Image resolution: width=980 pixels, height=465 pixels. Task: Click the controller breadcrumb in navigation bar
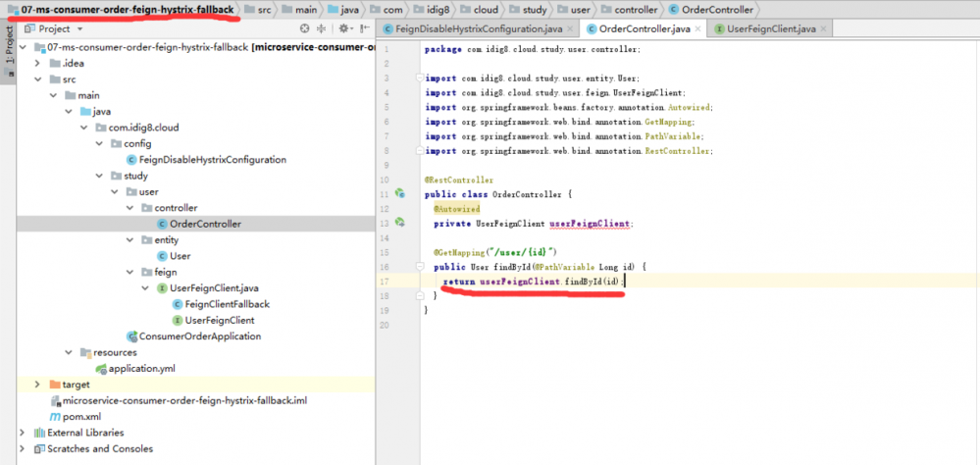coord(636,10)
